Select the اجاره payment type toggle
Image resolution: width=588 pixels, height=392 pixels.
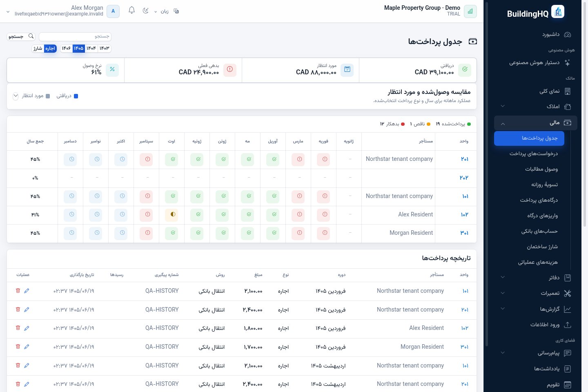(x=50, y=49)
